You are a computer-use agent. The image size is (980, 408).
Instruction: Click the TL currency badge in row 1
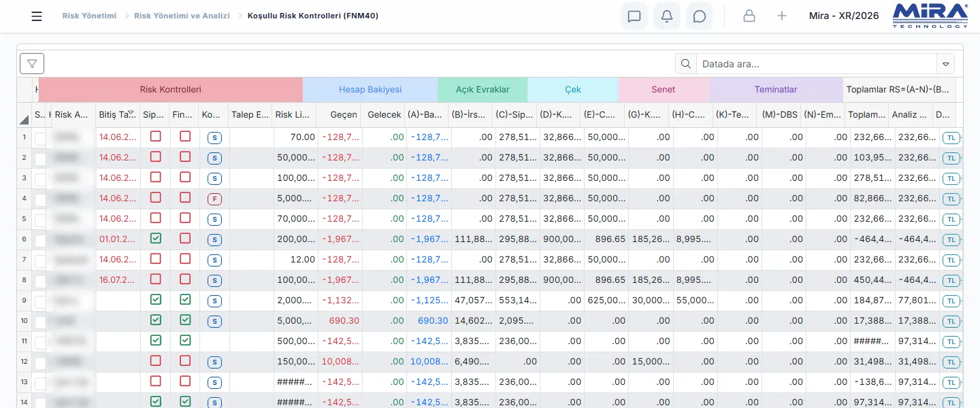point(951,137)
